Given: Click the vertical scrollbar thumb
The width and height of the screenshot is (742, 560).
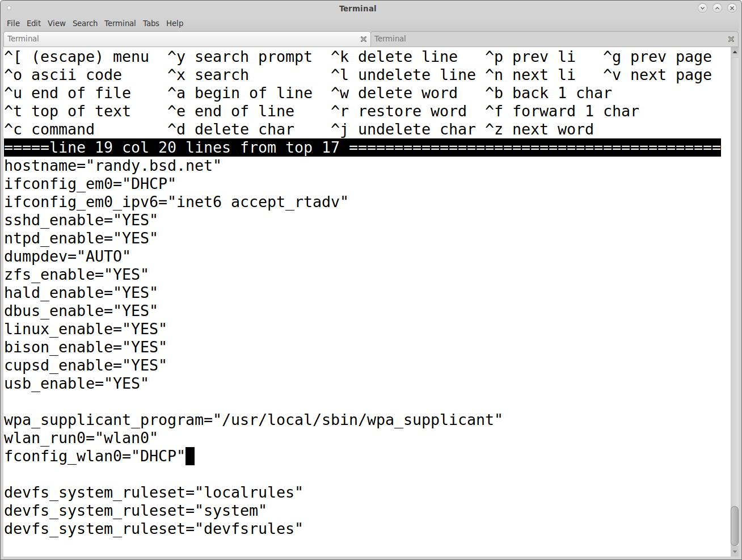Looking at the screenshot, I should click(x=735, y=525).
